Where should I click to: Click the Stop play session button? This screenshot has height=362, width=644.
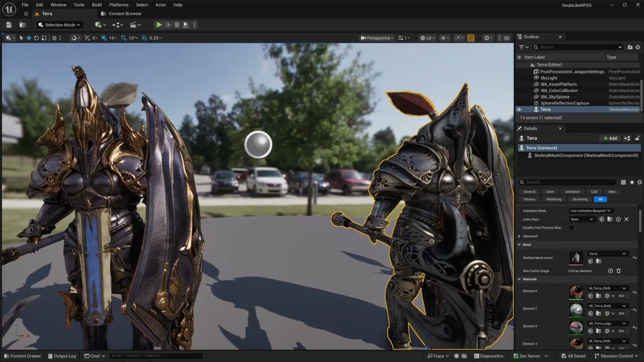[x=177, y=25]
